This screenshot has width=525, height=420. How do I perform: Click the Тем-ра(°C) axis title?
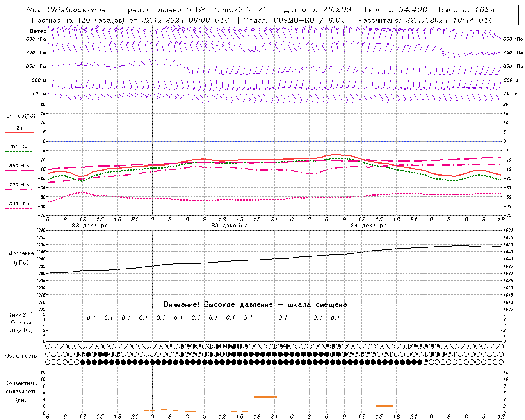[19, 116]
